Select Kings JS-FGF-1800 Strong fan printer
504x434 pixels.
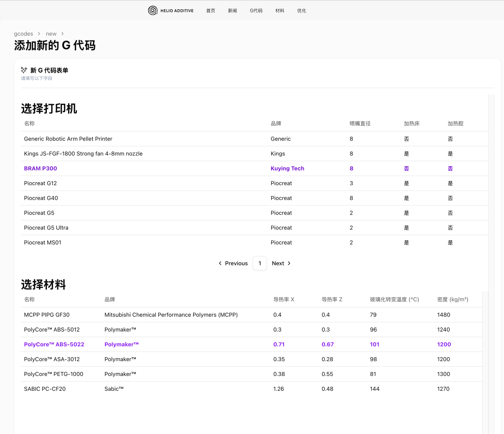[254, 154]
